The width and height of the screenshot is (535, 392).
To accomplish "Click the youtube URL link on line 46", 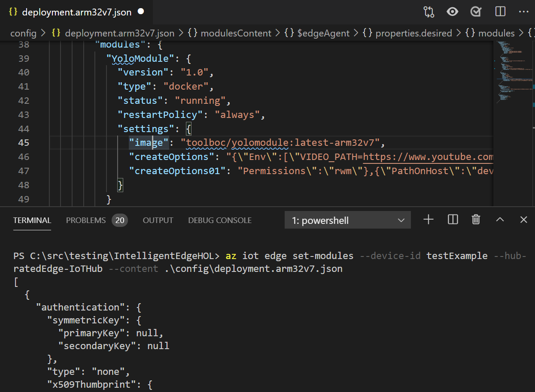I will click(x=428, y=157).
